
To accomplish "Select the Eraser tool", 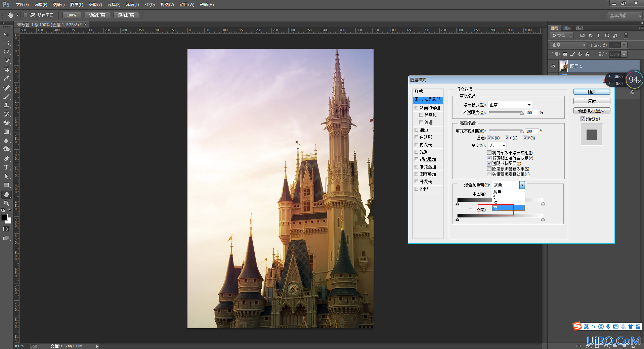I will tap(6, 123).
